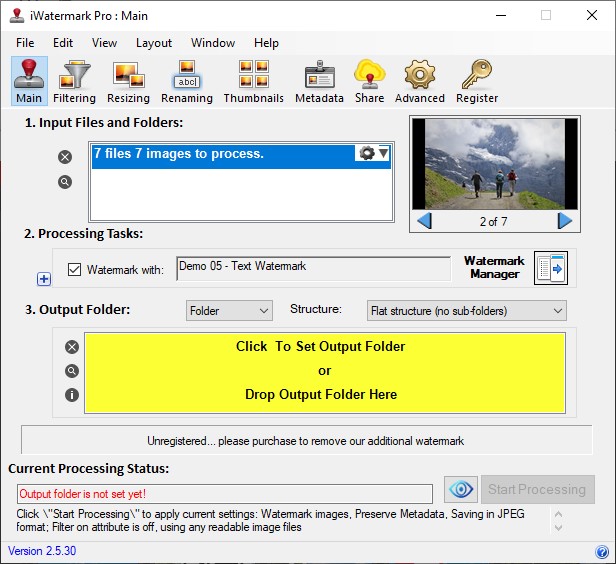This screenshot has height=564, width=616.
Task: Clear output folder with the X icon
Action: [72, 347]
